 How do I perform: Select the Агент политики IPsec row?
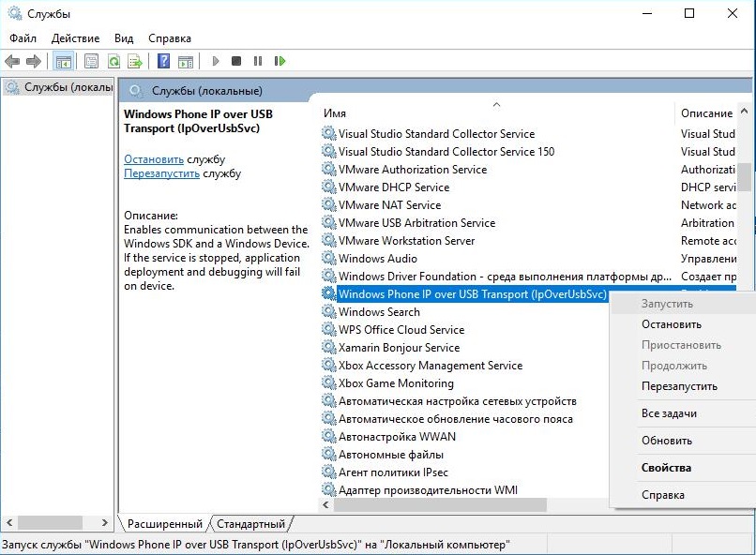point(393,472)
